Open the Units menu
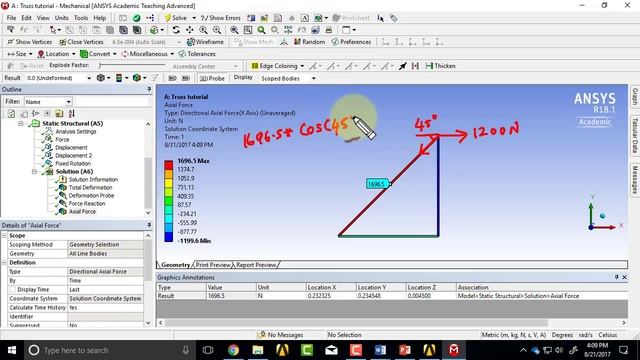Image resolution: width=640 pixels, height=360 pixels. point(62,18)
